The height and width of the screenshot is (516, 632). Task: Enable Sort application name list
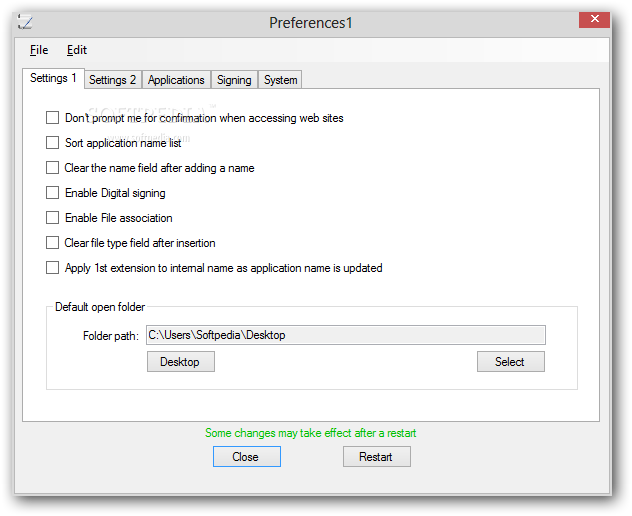click(52, 143)
